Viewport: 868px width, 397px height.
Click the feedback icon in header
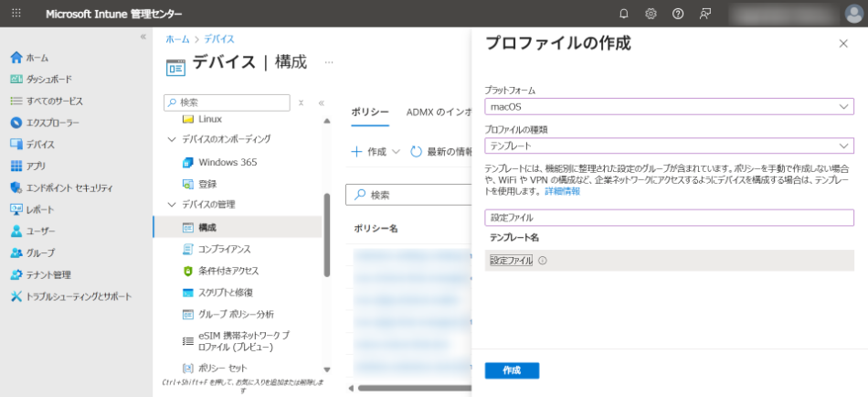click(704, 14)
